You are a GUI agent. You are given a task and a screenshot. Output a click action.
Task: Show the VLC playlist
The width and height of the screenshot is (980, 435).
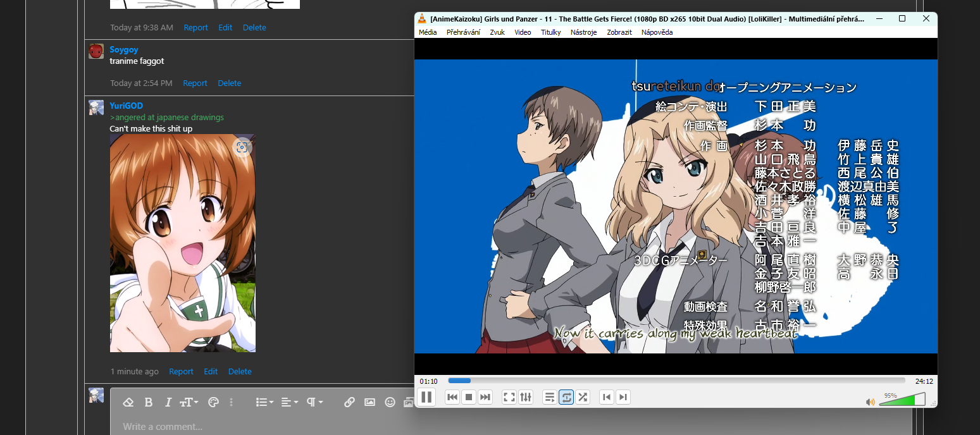click(550, 397)
